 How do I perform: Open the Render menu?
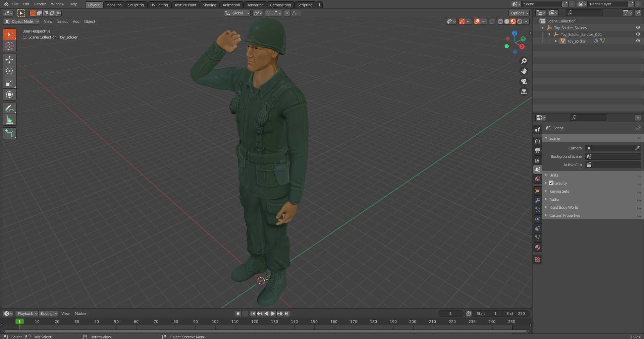[x=40, y=4]
